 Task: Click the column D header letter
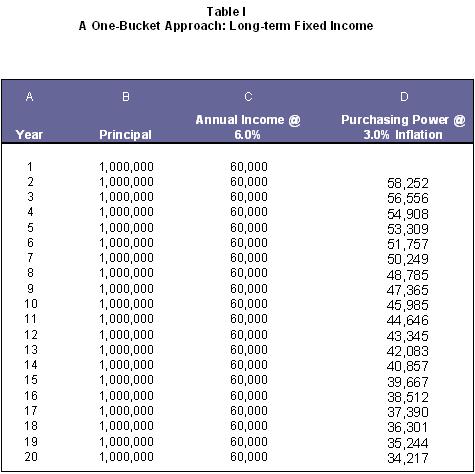tap(404, 97)
